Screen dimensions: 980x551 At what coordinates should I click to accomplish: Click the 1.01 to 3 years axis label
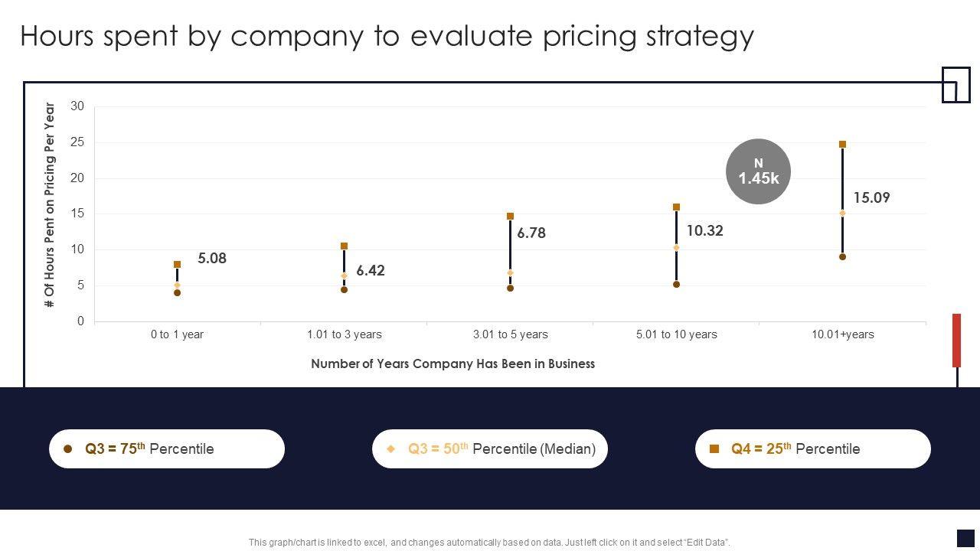344,334
